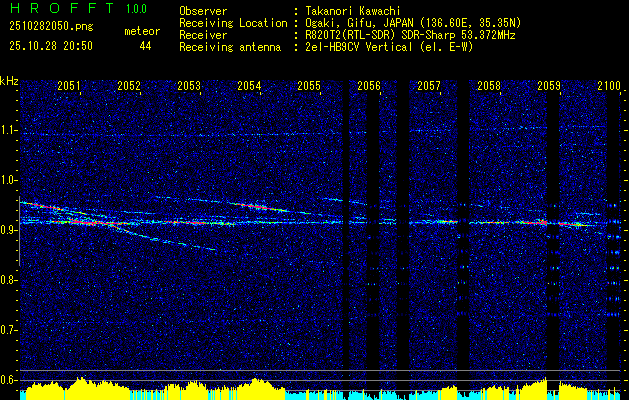Click the Receiver label

click(x=203, y=35)
